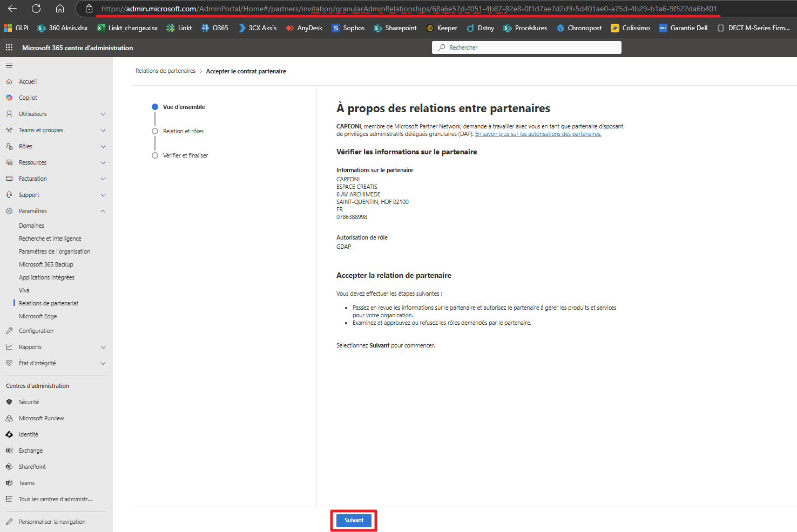Collapse the navigation with the hamburger icon
Viewport: 797px width, 532px height.
[x=9, y=65]
